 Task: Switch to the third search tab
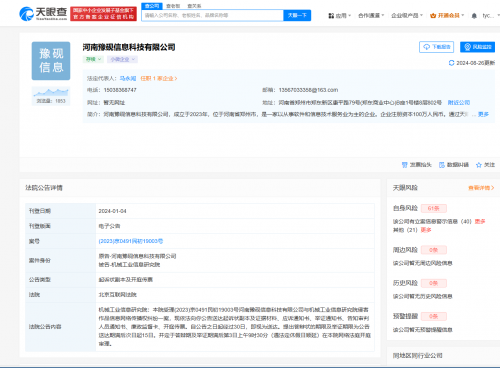[x=194, y=6]
